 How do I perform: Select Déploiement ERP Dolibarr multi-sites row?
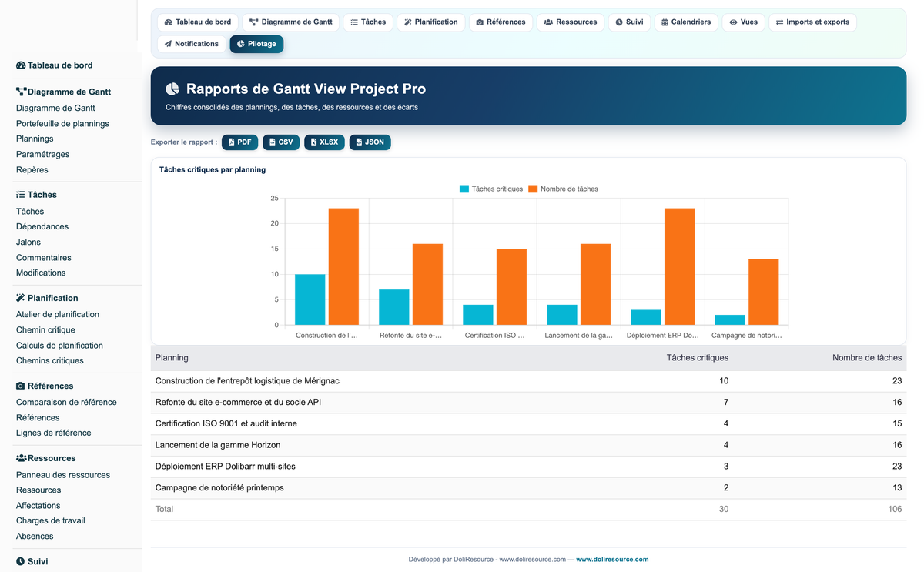click(528, 467)
